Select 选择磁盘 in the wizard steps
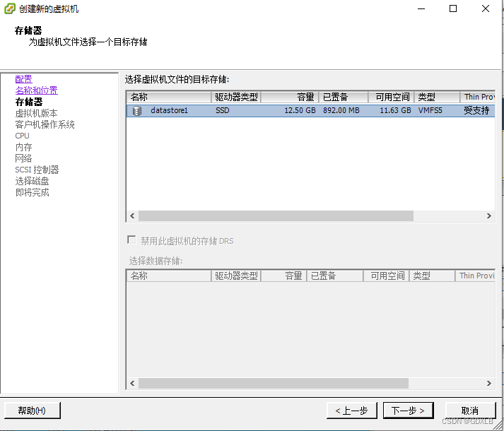The width and height of the screenshot is (504, 431). pyautogui.click(x=32, y=181)
